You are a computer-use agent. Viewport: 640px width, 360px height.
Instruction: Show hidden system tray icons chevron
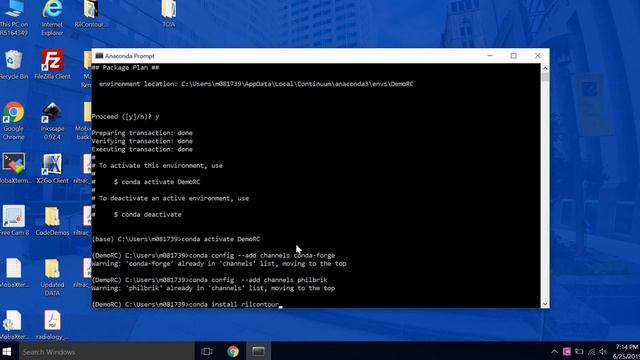click(554, 351)
